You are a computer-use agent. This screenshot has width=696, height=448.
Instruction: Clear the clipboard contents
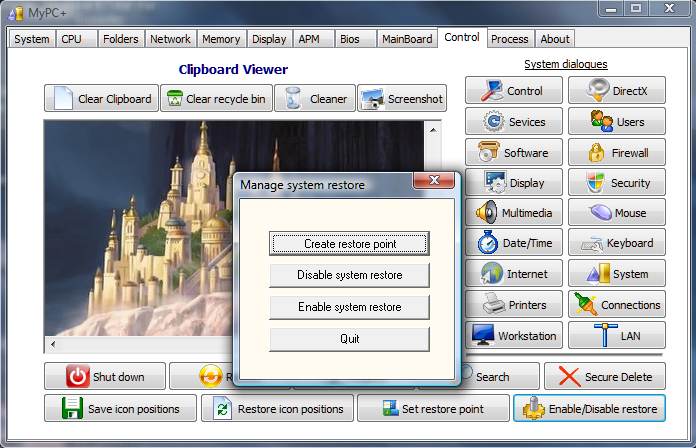(101, 98)
